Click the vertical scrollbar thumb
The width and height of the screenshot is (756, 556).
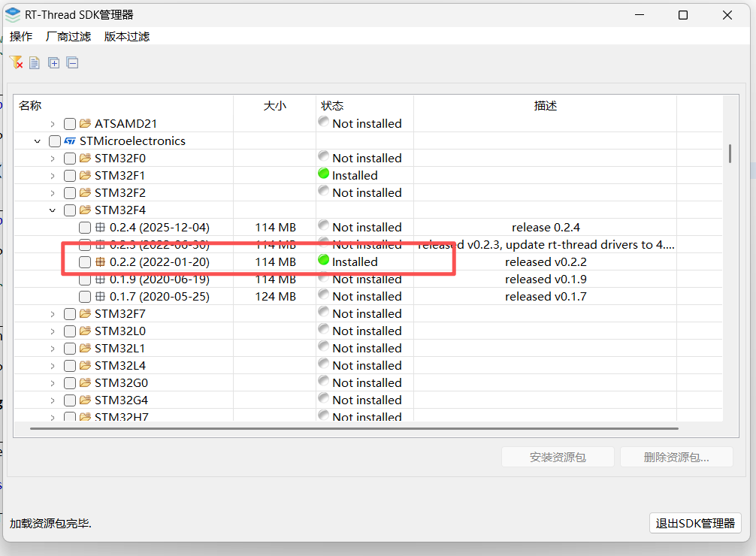pos(730,153)
